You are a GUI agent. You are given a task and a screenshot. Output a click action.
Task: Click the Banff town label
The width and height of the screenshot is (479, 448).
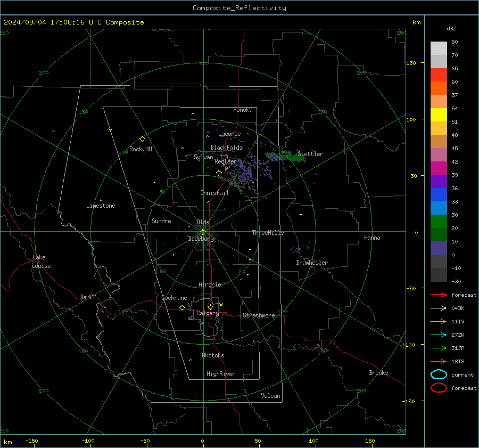(x=88, y=297)
